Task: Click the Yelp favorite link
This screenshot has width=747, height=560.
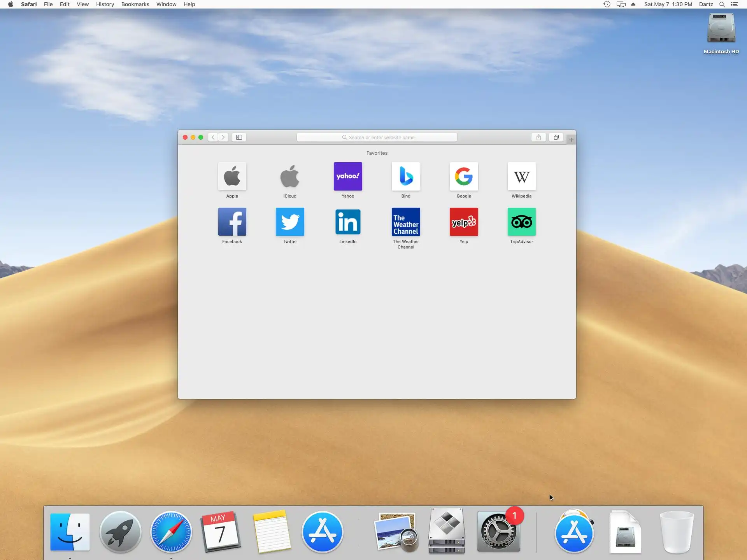Action: pos(463,222)
